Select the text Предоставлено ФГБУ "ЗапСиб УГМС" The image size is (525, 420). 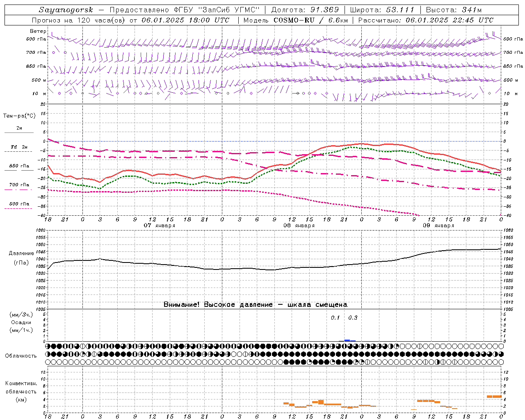pos(185,10)
